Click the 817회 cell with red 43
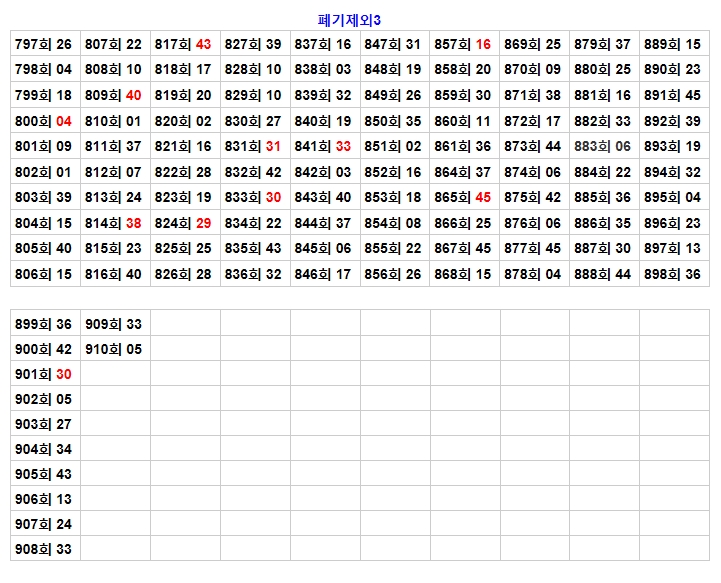This screenshot has height=583, width=721. point(184,44)
